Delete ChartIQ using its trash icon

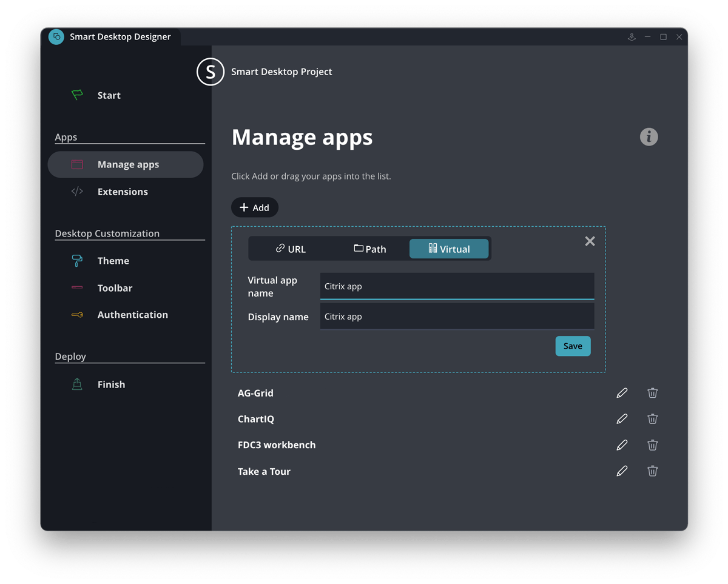click(x=652, y=418)
